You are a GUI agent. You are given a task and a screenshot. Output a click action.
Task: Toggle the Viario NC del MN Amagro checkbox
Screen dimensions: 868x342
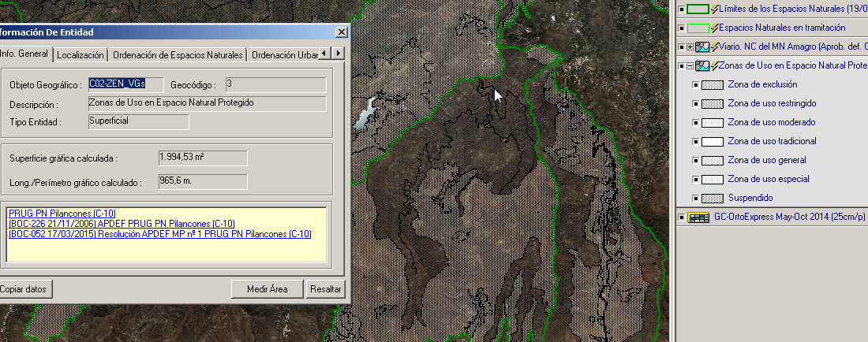pyautogui.click(x=682, y=47)
